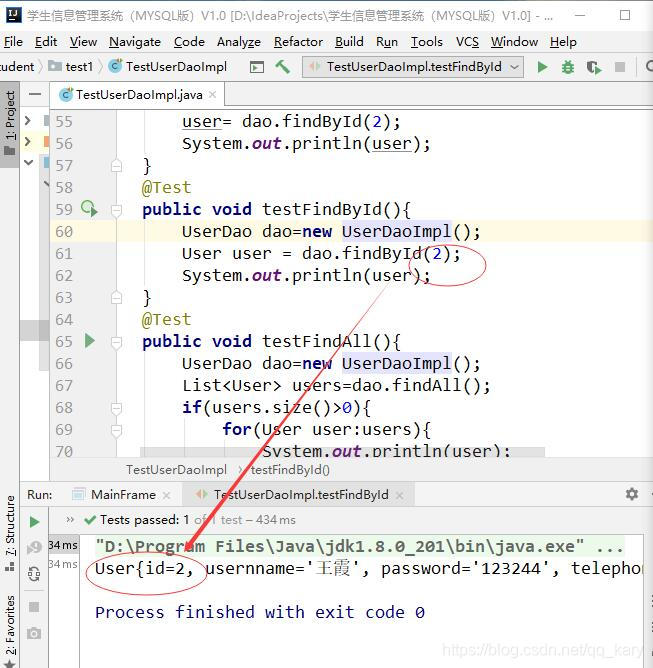Viewport: 653px width, 668px height.
Task: Stop process via toolbar square icon
Action: 620,67
